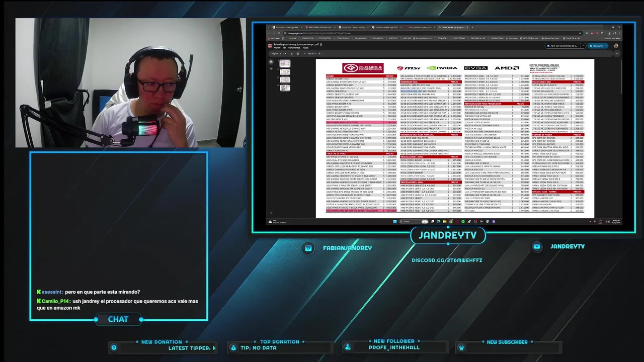Open the fourth page thumbnail in PDF sidebar
Viewport: 644px width, 362px height.
point(285,88)
